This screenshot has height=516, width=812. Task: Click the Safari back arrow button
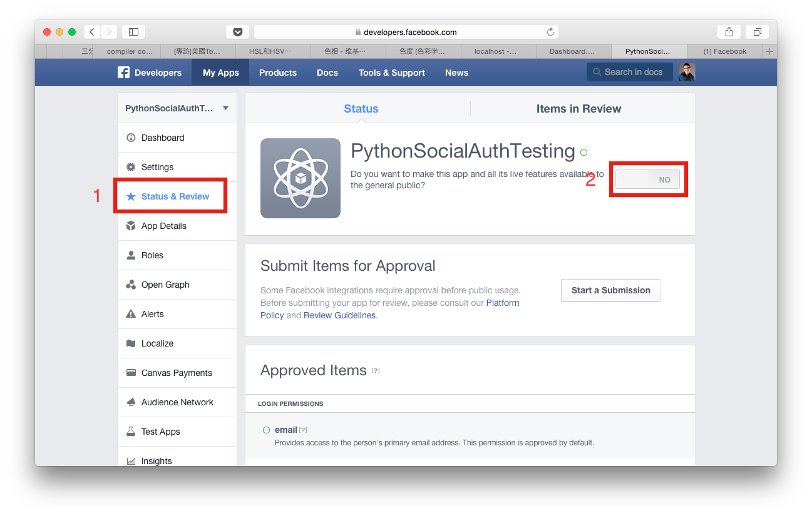point(92,32)
